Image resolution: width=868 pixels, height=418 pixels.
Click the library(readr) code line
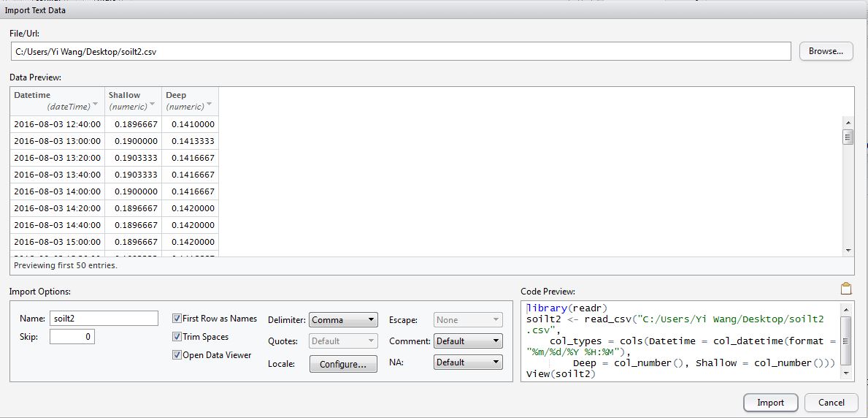coord(567,308)
